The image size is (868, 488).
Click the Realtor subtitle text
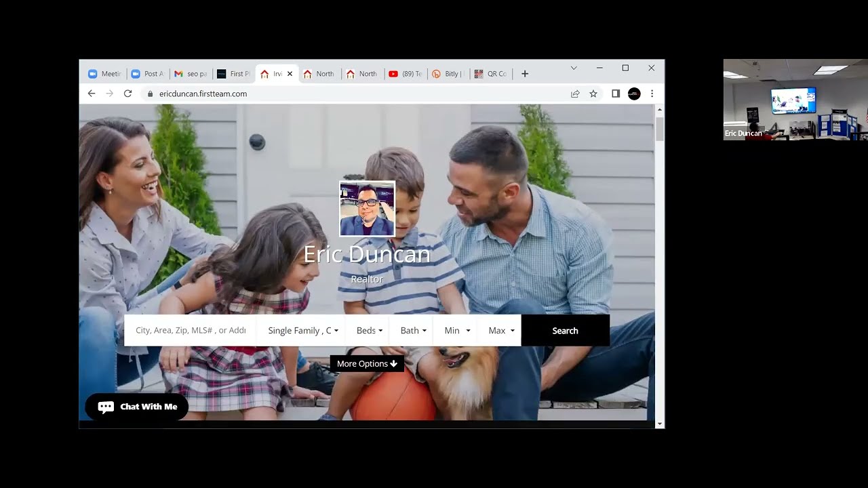click(367, 279)
